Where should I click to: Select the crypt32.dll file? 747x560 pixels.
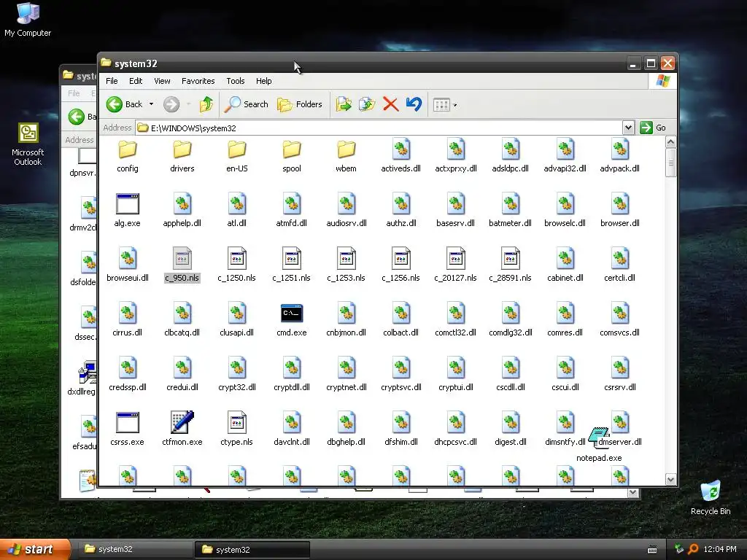coord(237,374)
